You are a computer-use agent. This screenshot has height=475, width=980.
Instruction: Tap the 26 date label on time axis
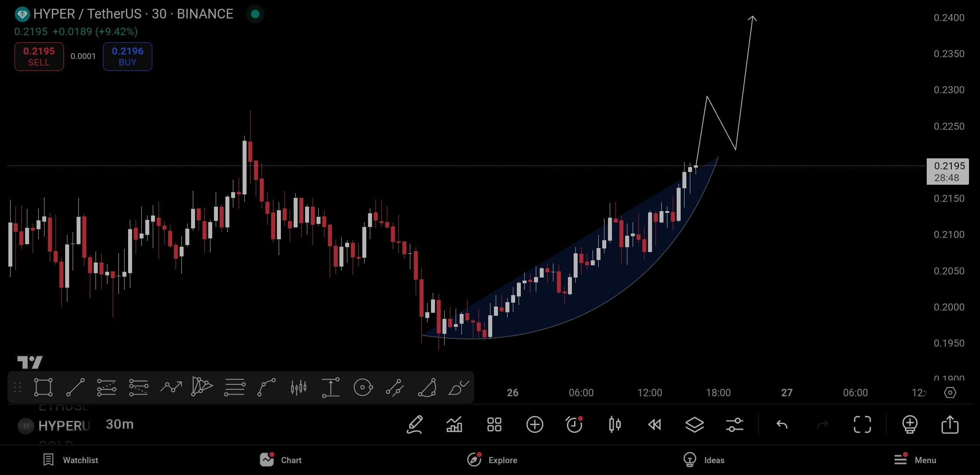tap(512, 393)
